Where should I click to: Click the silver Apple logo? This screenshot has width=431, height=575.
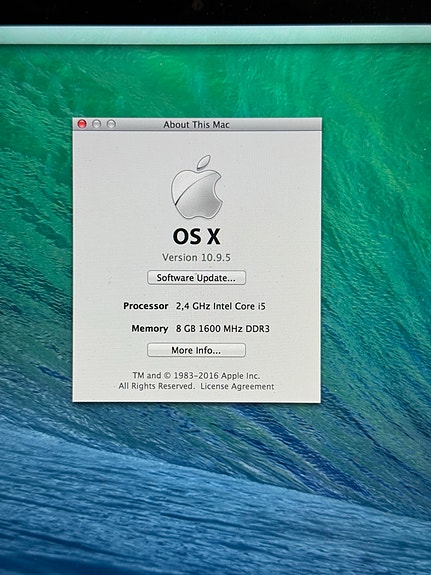tap(197, 187)
